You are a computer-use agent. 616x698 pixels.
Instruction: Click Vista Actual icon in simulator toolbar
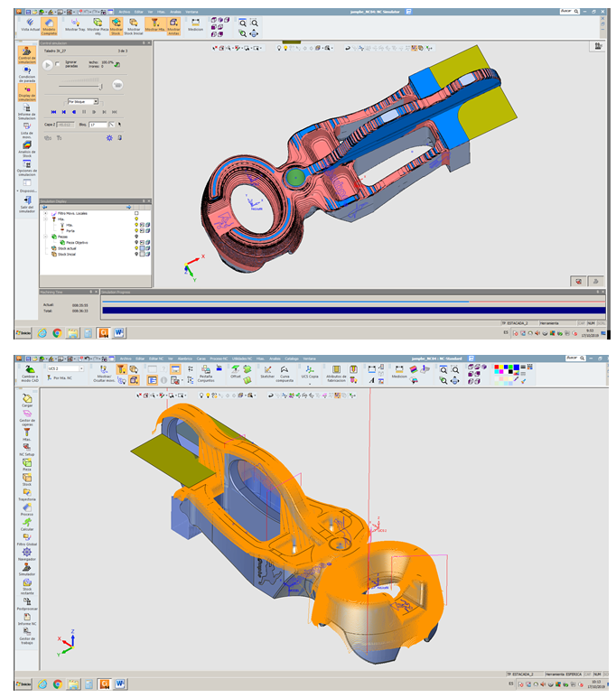30,25
